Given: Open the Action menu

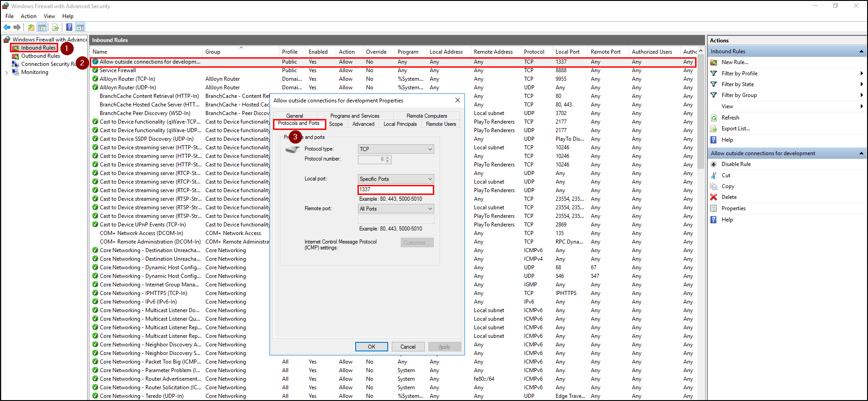Looking at the screenshot, I should coord(28,16).
